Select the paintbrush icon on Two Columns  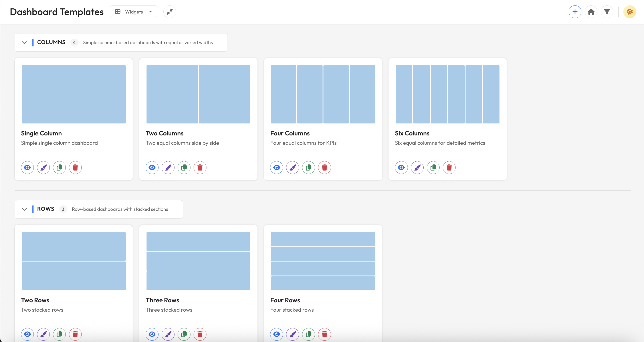[168, 168]
